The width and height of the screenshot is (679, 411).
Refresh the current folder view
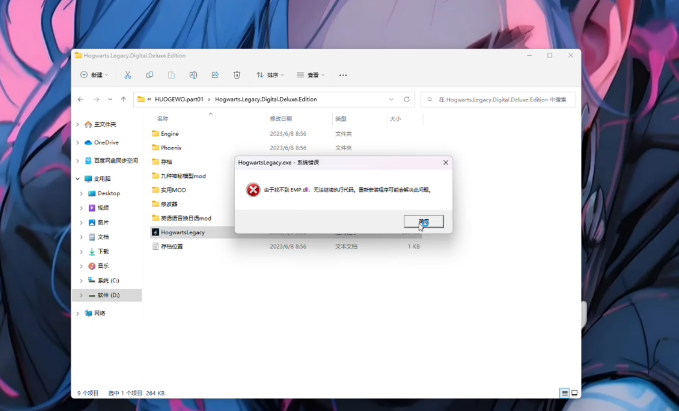407,100
